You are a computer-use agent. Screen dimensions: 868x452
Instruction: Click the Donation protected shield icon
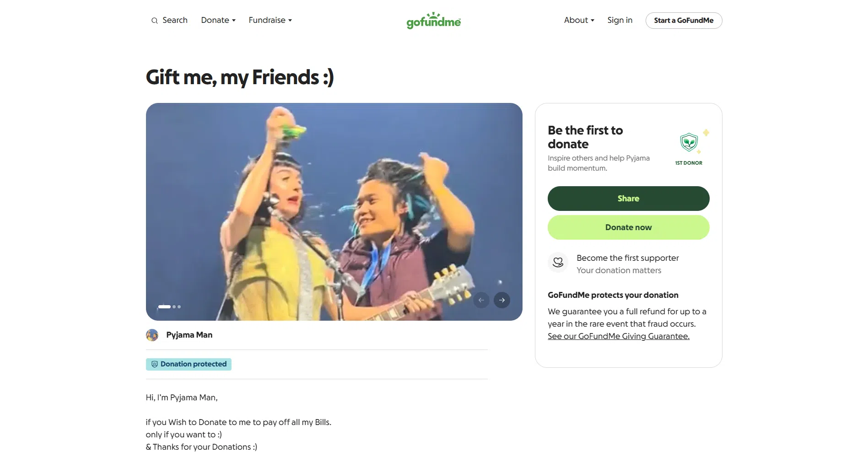(x=155, y=364)
